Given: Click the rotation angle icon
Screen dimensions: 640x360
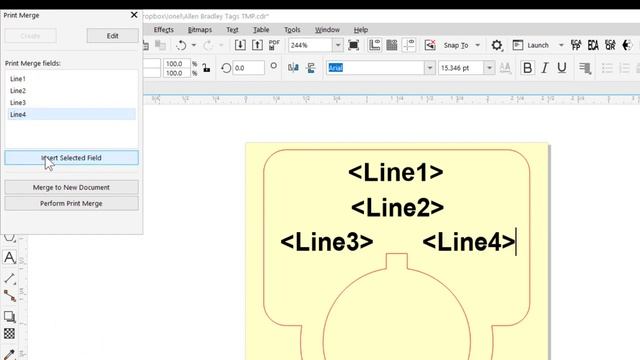Looking at the screenshot, I should point(226,68).
